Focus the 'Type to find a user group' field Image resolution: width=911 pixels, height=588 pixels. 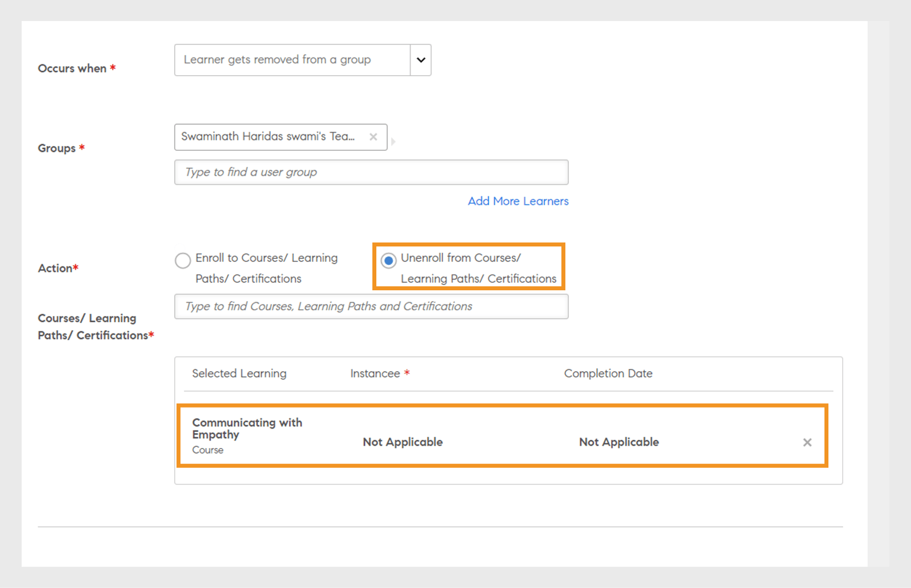click(x=371, y=172)
